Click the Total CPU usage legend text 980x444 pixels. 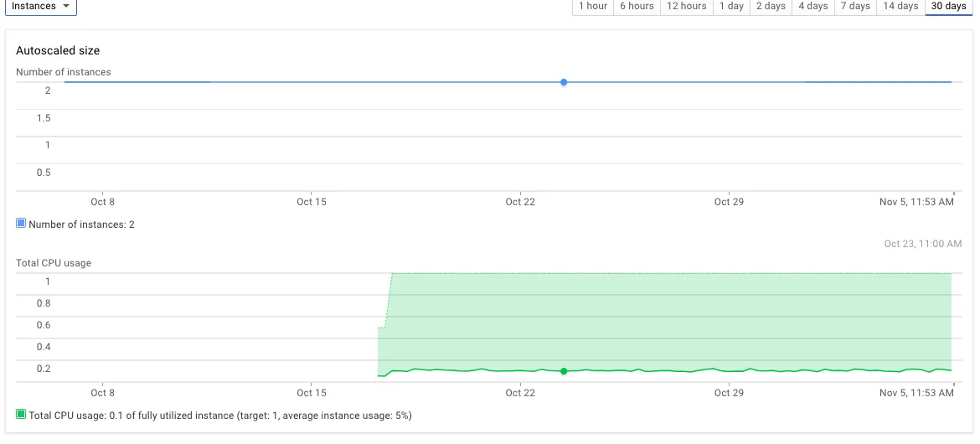click(220, 415)
